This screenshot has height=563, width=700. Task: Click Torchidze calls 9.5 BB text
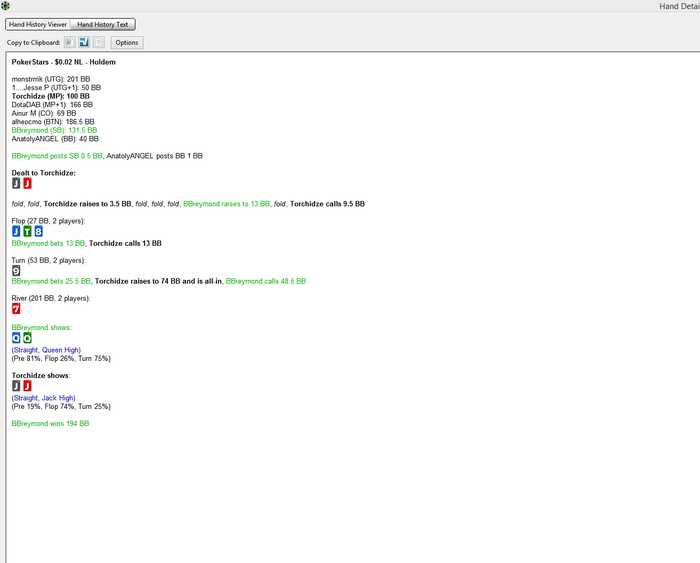pos(327,204)
